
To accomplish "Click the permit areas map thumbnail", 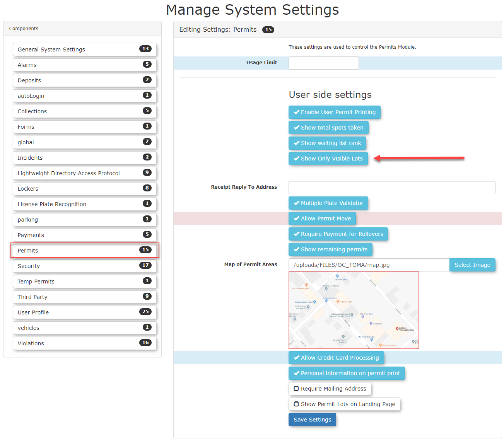I will click(x=354, y=310).
